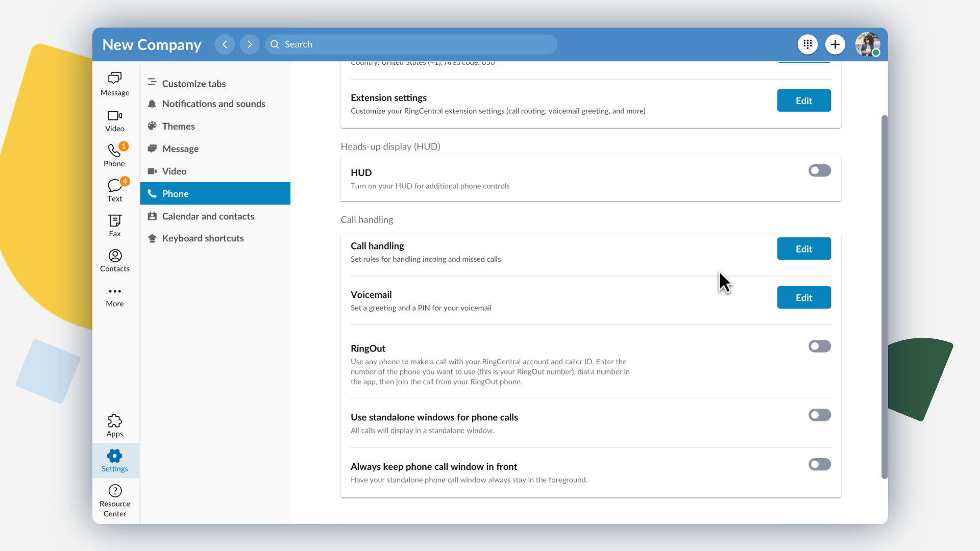Open the Message section in sidebar
This screenshot has width=980, height=551.
tap(114, 84)
